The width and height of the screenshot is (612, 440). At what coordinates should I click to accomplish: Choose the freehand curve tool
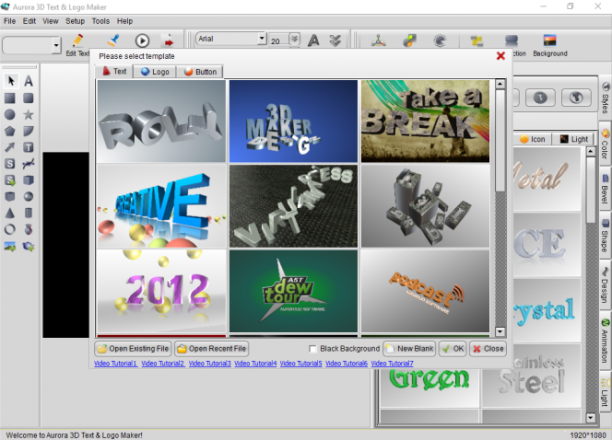tap(28, 164)
